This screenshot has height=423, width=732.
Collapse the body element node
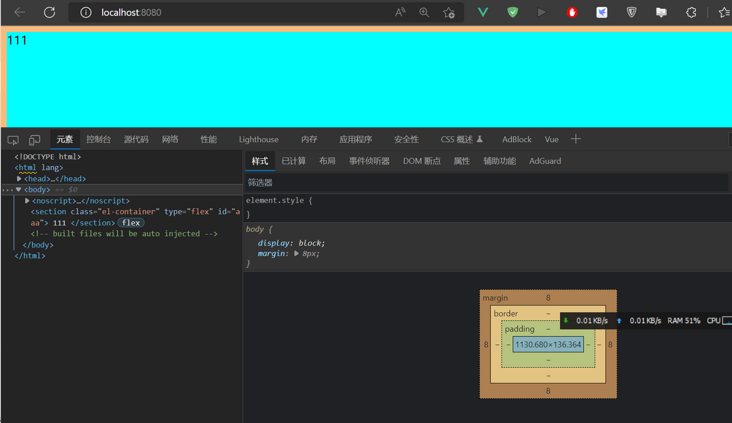coord(18,190)
